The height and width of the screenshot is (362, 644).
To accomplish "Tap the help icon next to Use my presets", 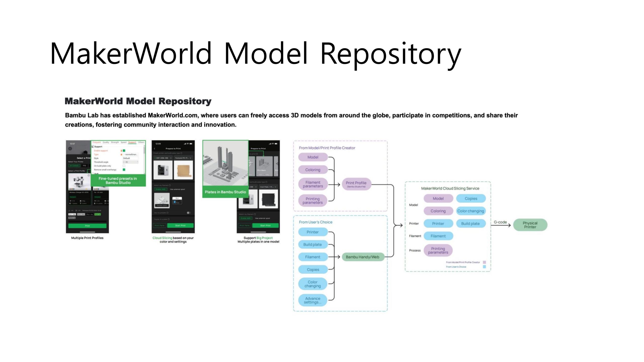I will click(x=168, y=213).
